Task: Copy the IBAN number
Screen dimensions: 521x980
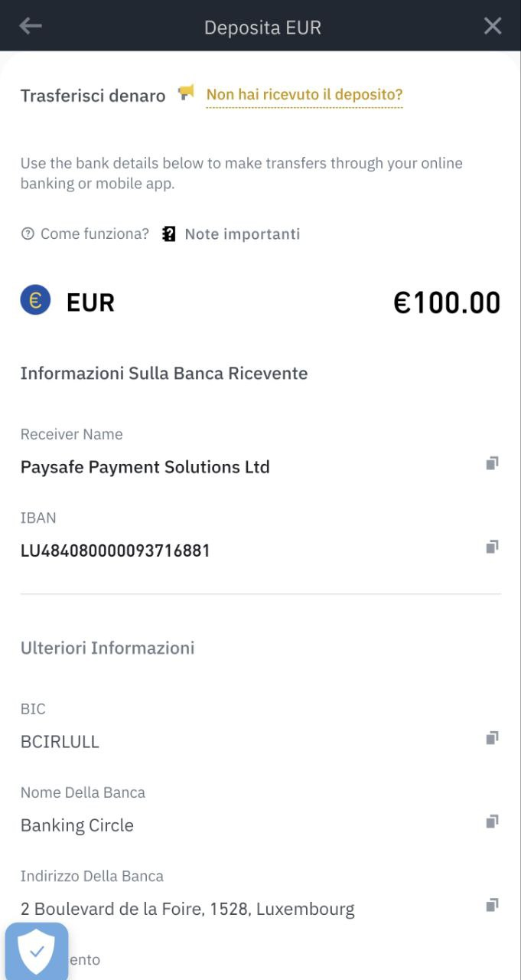Action: pyautogui.click(x=493, y=547)
